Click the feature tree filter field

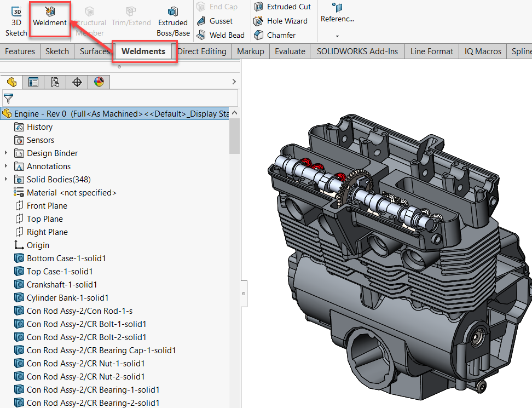120,99
